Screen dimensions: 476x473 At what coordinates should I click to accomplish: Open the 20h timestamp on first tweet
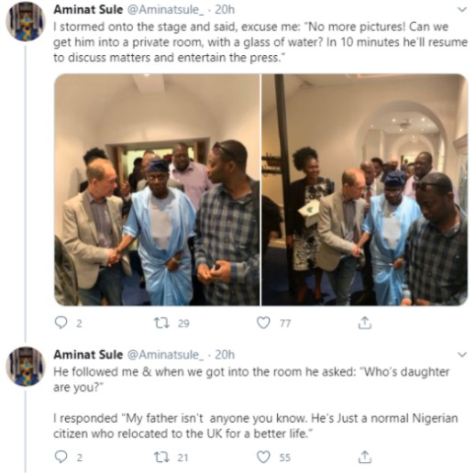[225, 10]
